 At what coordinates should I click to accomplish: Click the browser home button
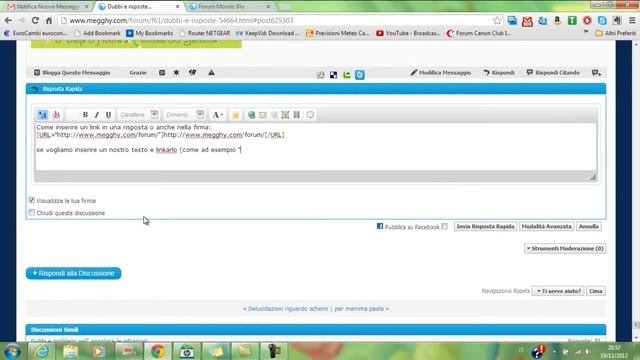[x=49, y=20]
